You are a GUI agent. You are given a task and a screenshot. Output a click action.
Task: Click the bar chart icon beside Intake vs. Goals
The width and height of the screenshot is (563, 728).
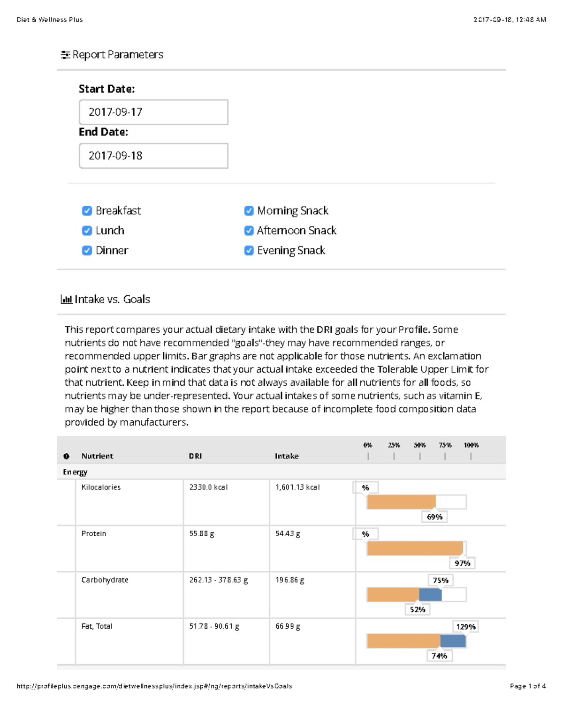tap(67, 299)
